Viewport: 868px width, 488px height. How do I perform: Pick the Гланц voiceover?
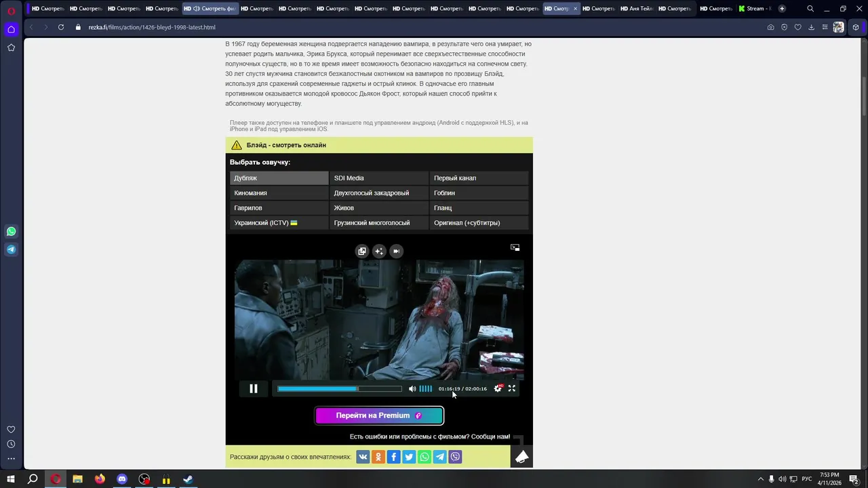(479, 208)
